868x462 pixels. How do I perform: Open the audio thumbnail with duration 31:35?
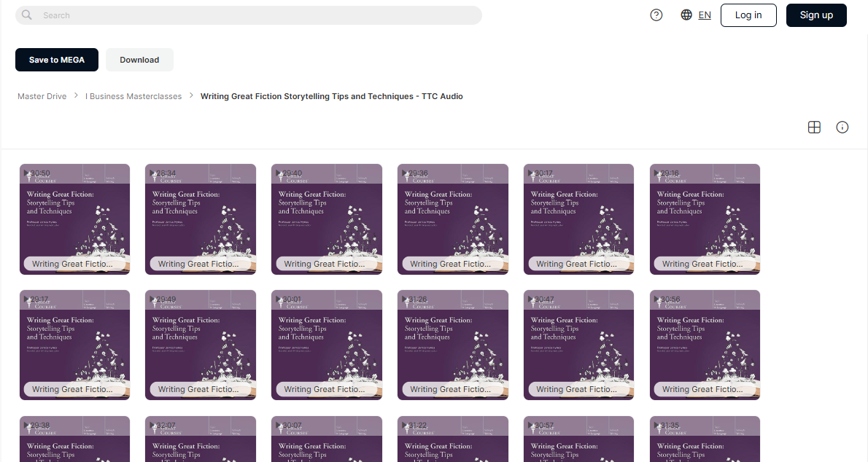(705, 439)
